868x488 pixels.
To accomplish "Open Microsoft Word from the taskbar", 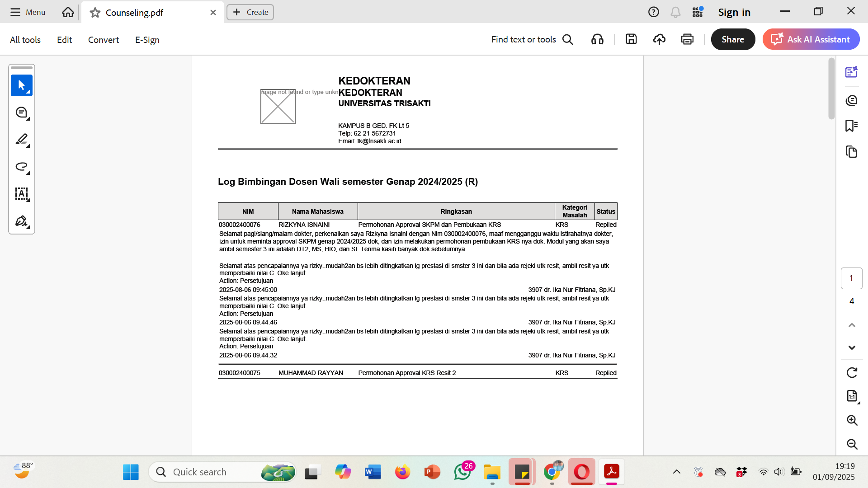I will point(373,472).
